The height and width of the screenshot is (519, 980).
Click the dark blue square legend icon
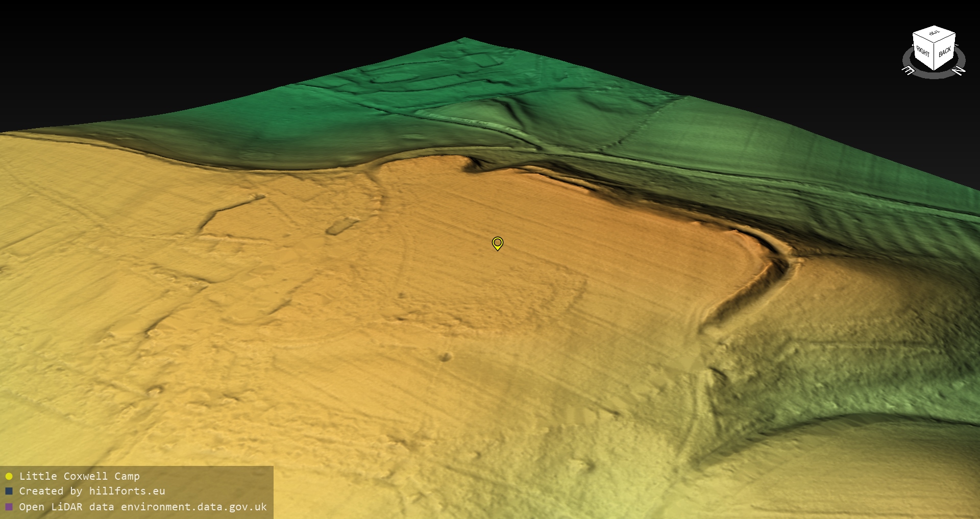tap(9, 491)
